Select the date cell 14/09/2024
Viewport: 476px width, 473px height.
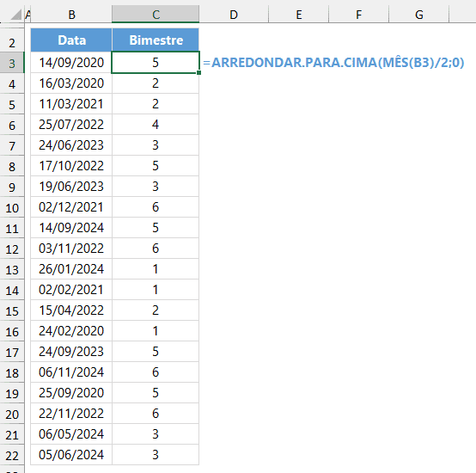(71, 228)
